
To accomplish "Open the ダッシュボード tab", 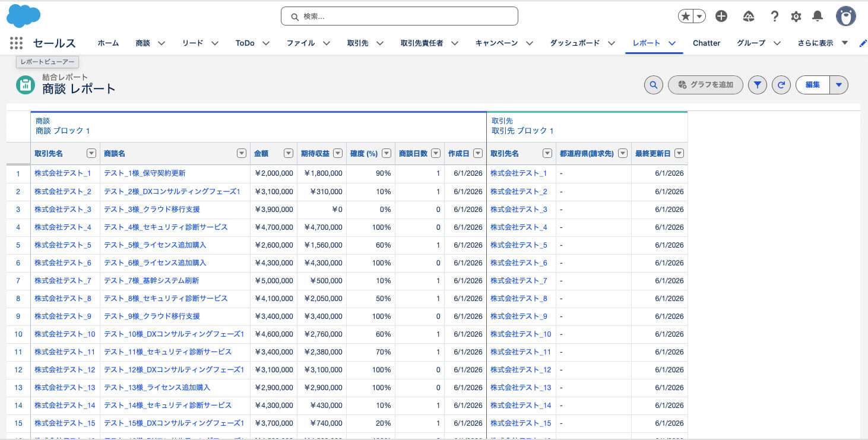I will tap(575, 43).
